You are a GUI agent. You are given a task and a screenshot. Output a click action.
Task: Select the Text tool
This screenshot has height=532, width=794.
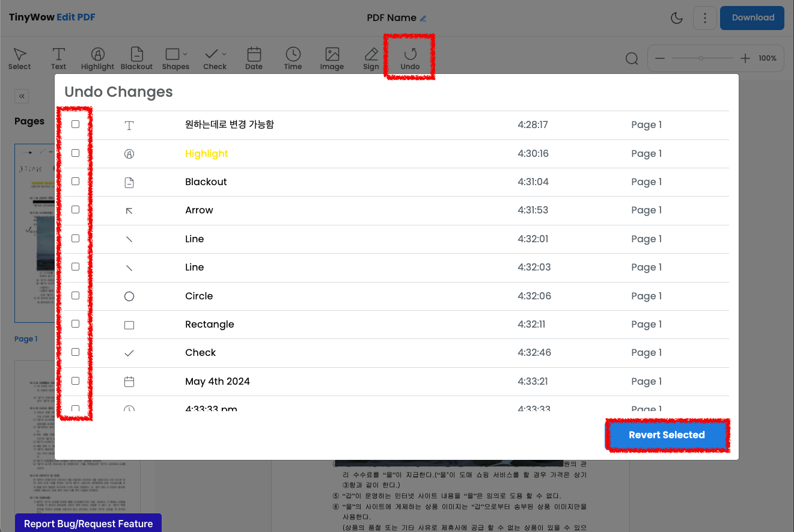pos(58,58)
